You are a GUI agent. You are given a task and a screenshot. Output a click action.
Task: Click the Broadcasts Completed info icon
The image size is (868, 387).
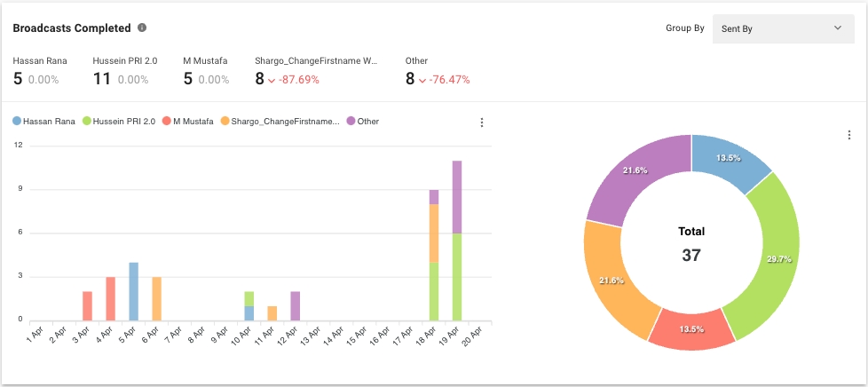142,28
